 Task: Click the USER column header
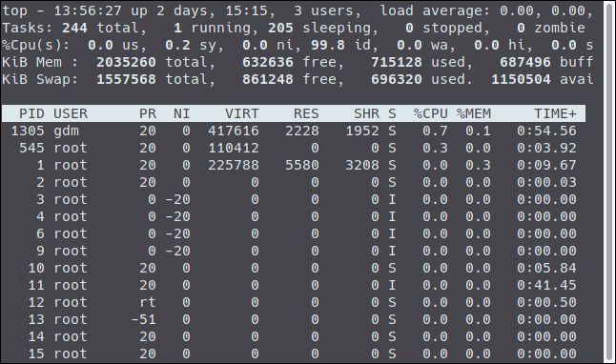[71, 113]
